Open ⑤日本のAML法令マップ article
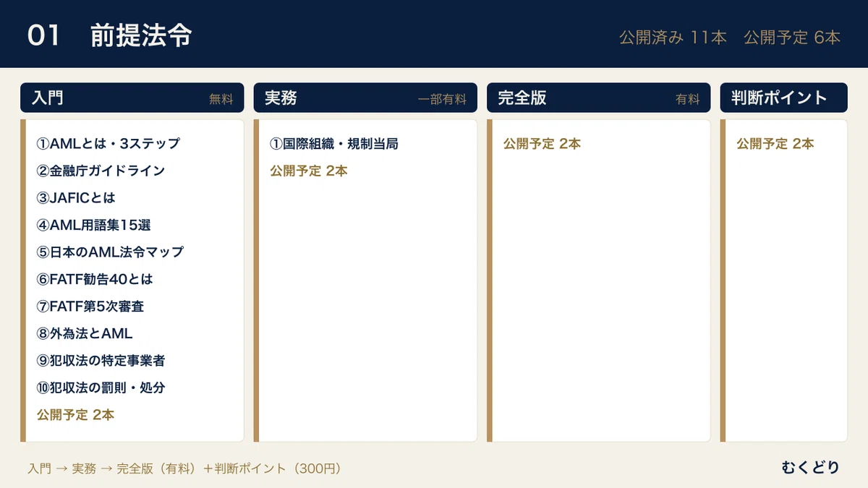 (110, 252)
